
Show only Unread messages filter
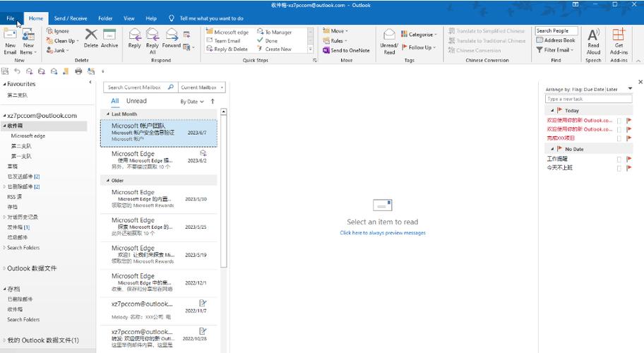click(x=136, y=101)
